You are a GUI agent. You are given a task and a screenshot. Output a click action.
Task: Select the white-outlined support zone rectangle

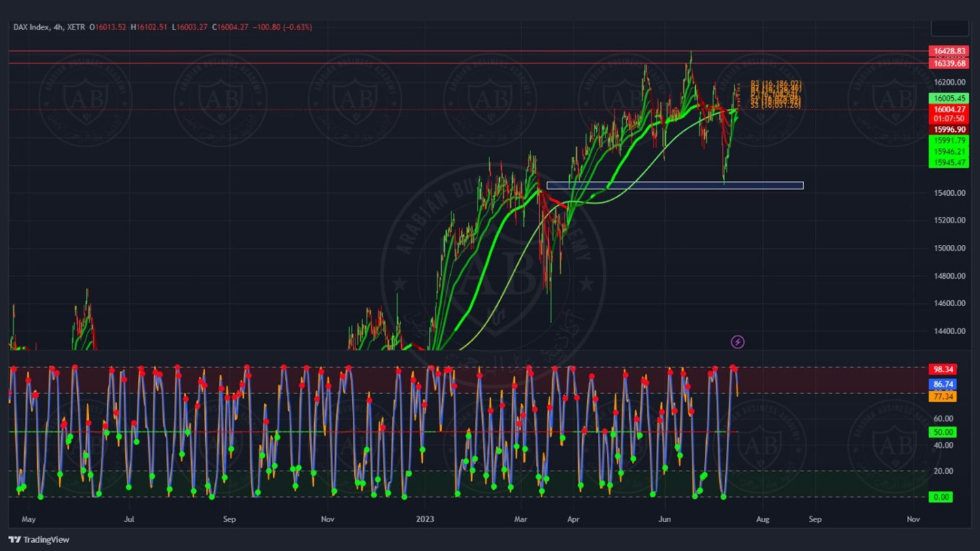click(674, 186)
